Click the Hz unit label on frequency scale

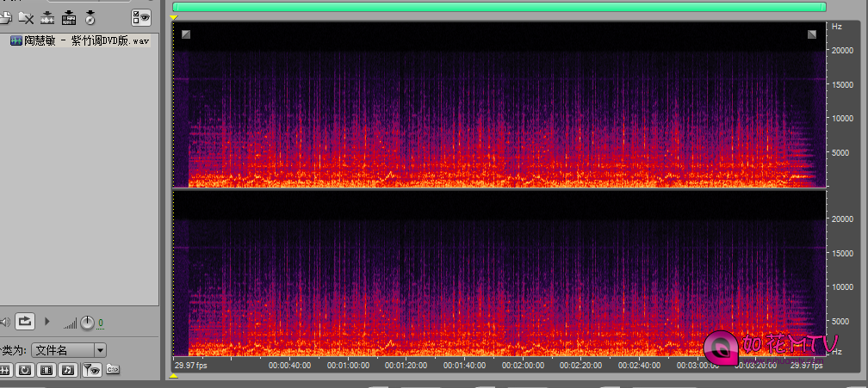836,26
